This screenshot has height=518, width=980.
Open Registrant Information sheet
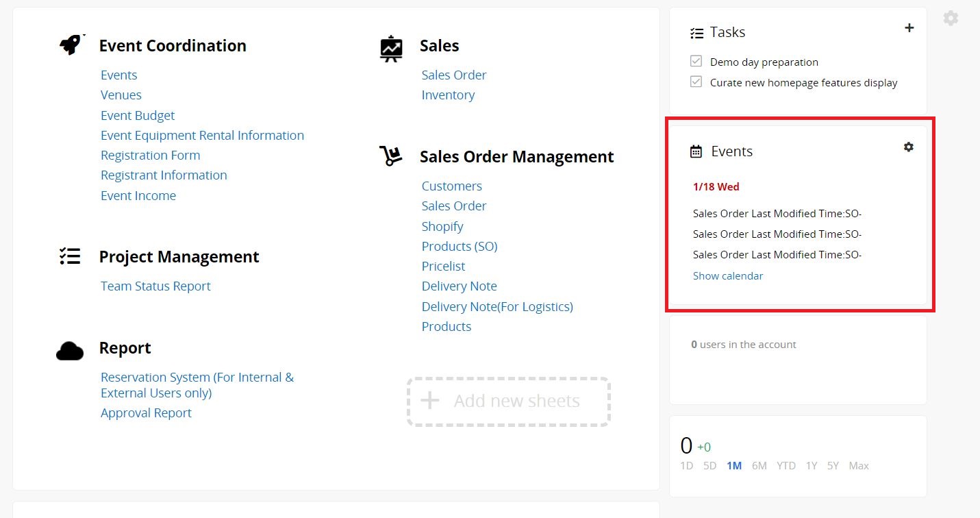click(x=164, y=175)
